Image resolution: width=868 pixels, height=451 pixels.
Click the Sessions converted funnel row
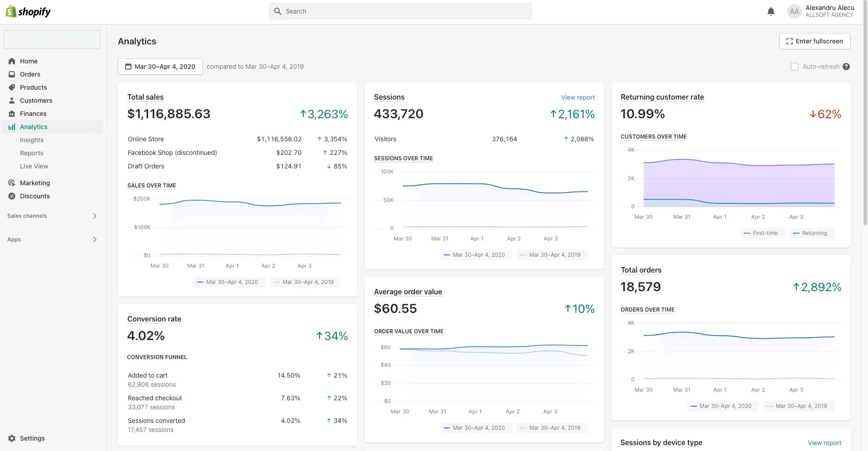click(238, 425)
